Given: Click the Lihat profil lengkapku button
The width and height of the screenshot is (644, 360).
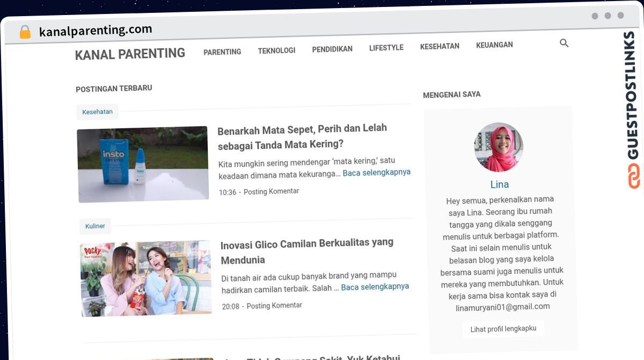Looking at the screenshot, I should pyautogui.click(x=503, y=329).
